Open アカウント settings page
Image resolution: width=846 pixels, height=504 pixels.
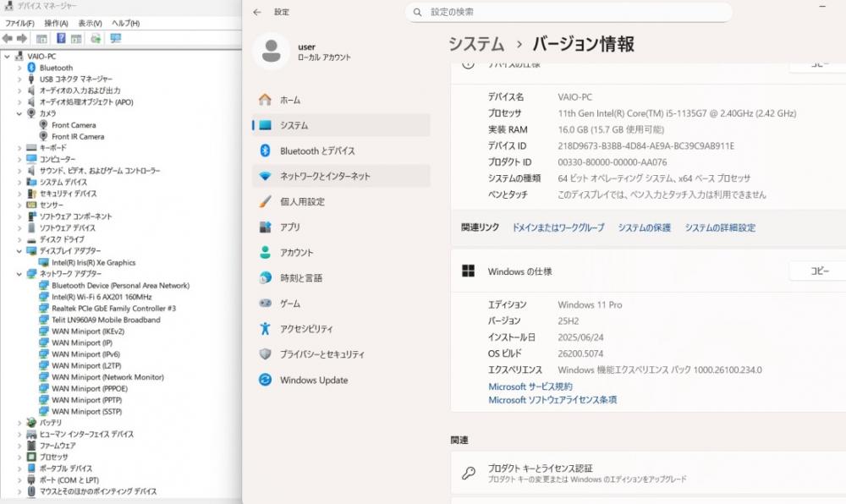click(x=341, y=252)
